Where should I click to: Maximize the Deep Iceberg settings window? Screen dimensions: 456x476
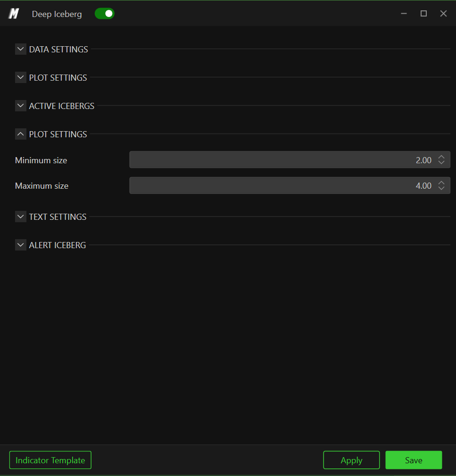(x=423, y=14)
